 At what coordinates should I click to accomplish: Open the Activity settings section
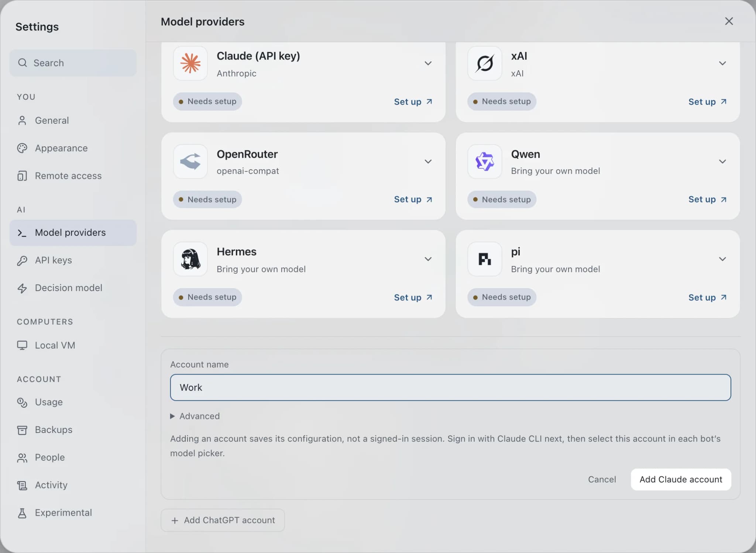pos(73,485)
